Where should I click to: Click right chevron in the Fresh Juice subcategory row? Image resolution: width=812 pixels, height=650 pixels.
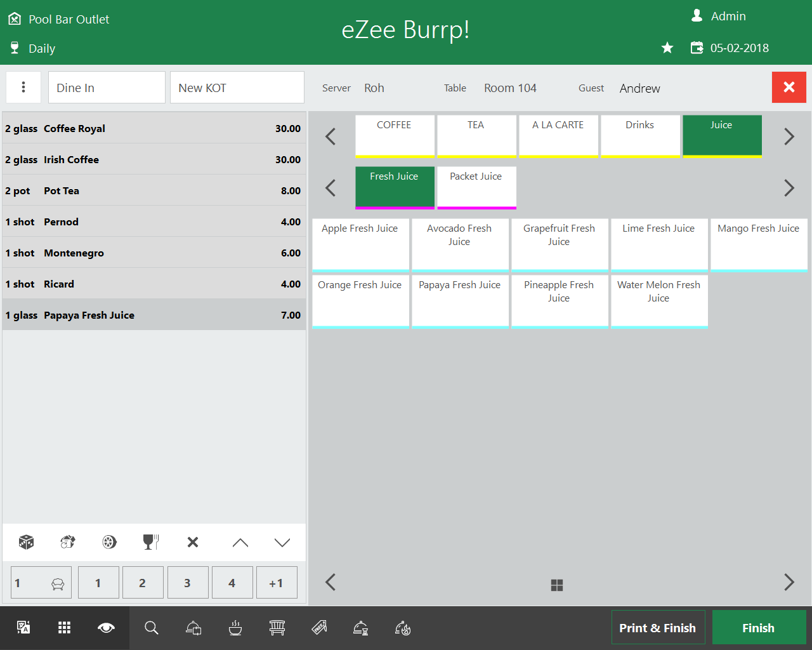(x=789, y=188)
